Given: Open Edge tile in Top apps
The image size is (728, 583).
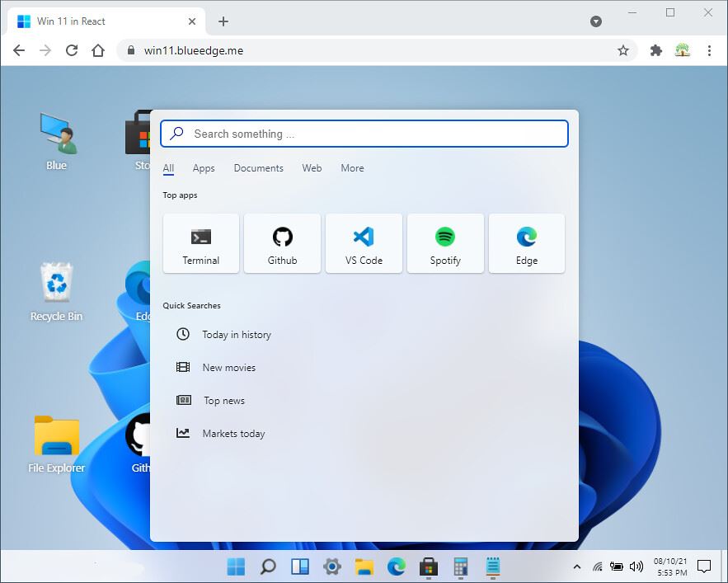Looking at the screenshot, I should point(527,243).
